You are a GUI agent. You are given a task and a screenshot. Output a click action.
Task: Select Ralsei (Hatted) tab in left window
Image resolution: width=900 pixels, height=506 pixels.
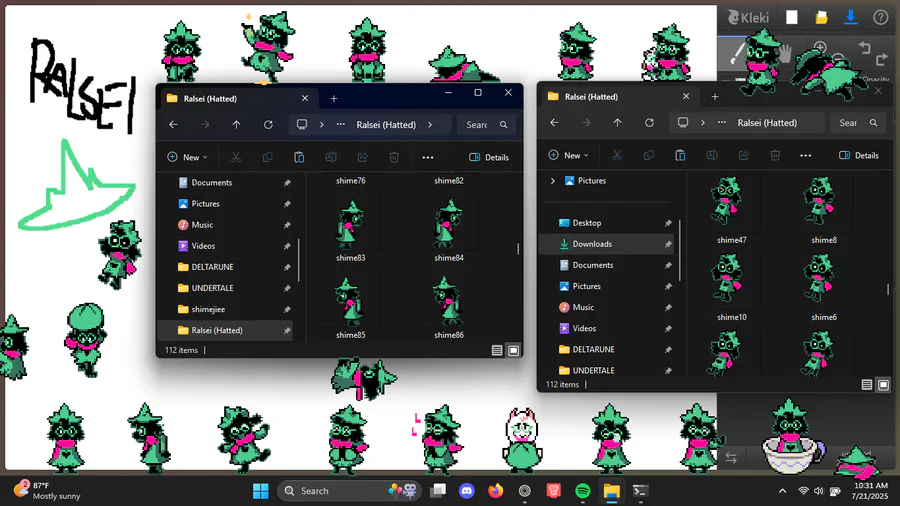238,99
